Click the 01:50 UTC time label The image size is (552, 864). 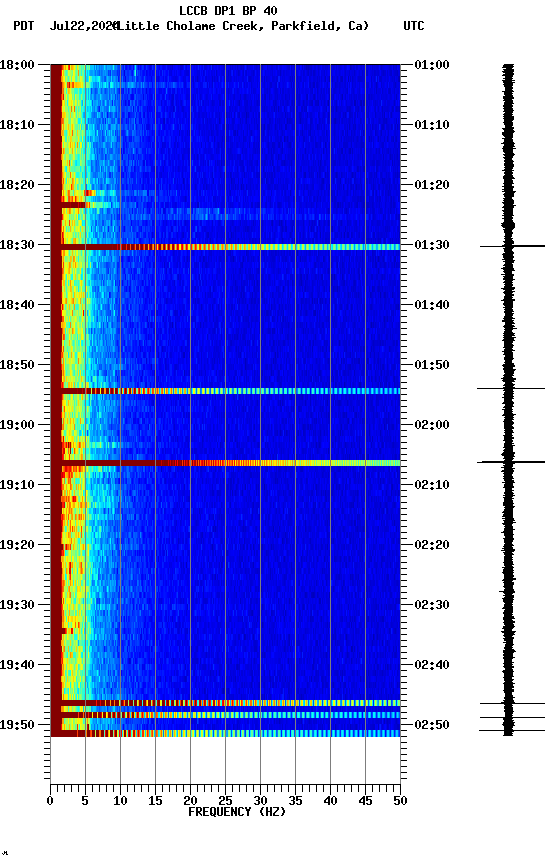432,365
